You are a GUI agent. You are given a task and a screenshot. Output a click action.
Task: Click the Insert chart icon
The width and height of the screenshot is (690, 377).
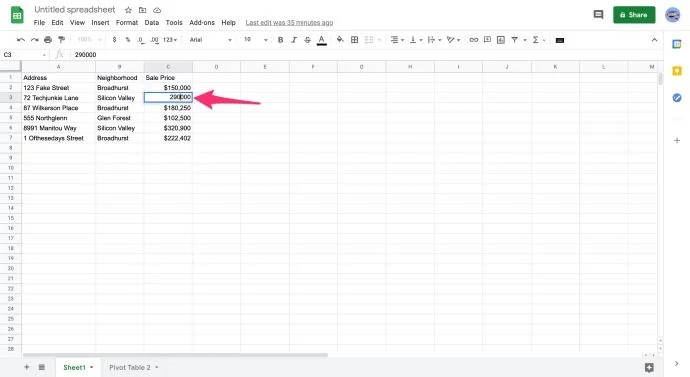click(x=501, y=40)
